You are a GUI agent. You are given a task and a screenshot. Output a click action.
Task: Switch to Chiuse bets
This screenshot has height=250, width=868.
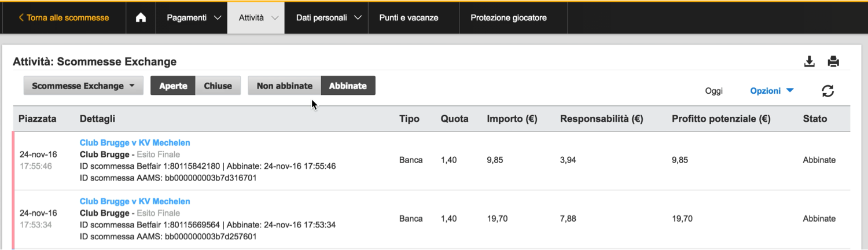tap(218, 86)
